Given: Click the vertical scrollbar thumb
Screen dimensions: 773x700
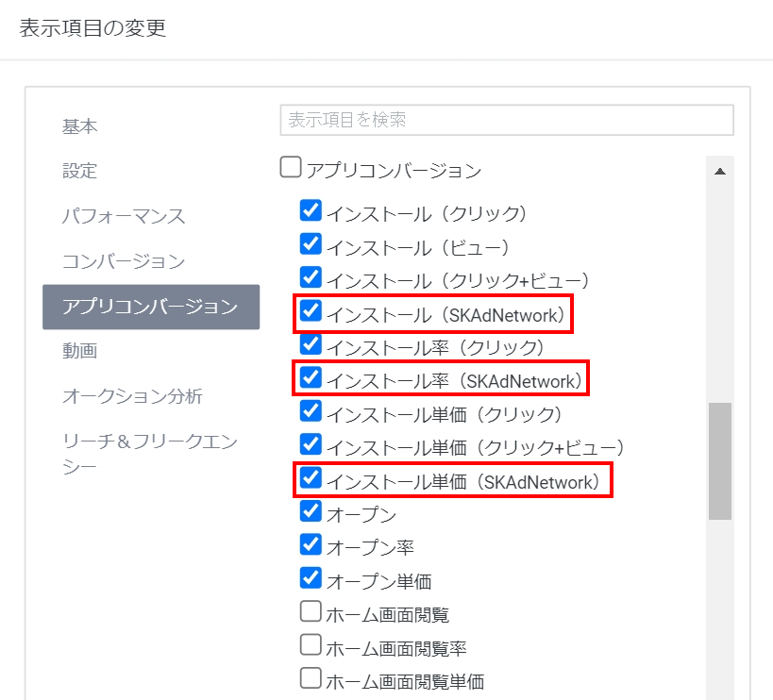Looking at the screenshot, I should tap(720, 461).
